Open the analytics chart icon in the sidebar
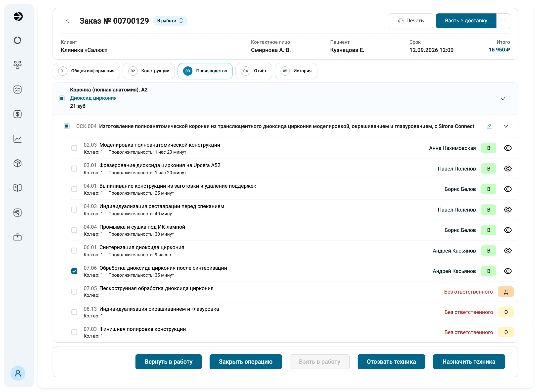Viewport: 537px width, 392px height. (x=17, y=139)
